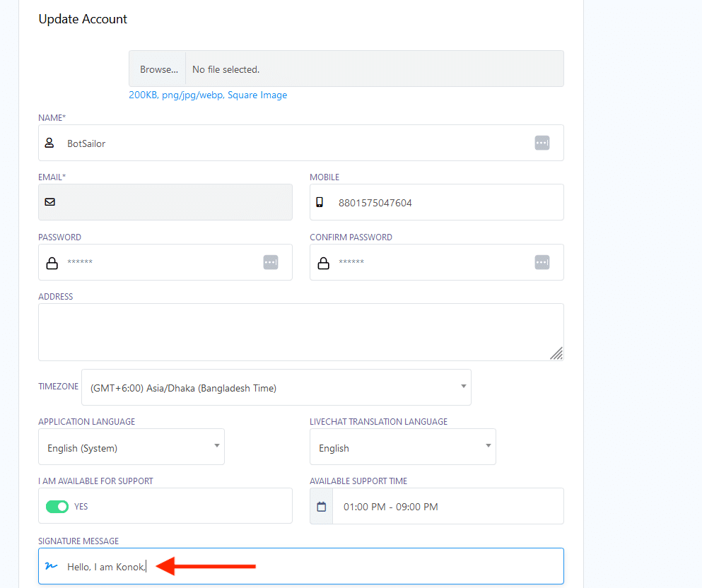This screenshot has height=588, width=702.
Task: Click the mobile phone icon
Action: point(320,202)
